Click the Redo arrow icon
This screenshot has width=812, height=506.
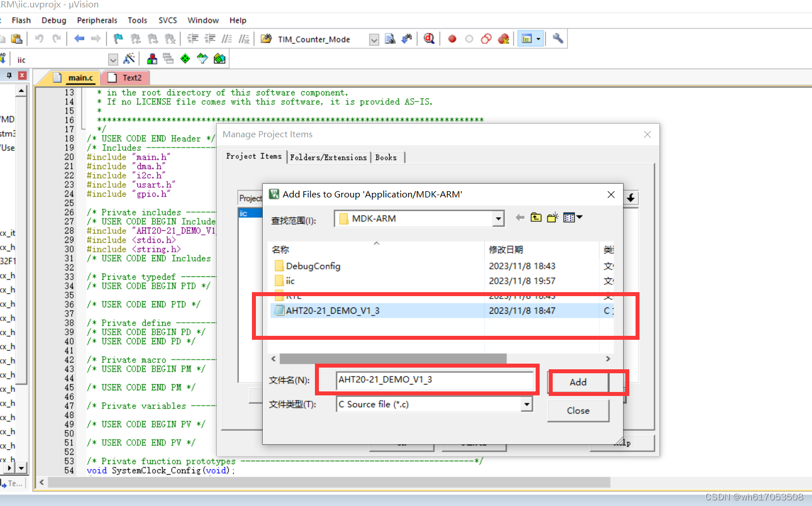(56, 39)
